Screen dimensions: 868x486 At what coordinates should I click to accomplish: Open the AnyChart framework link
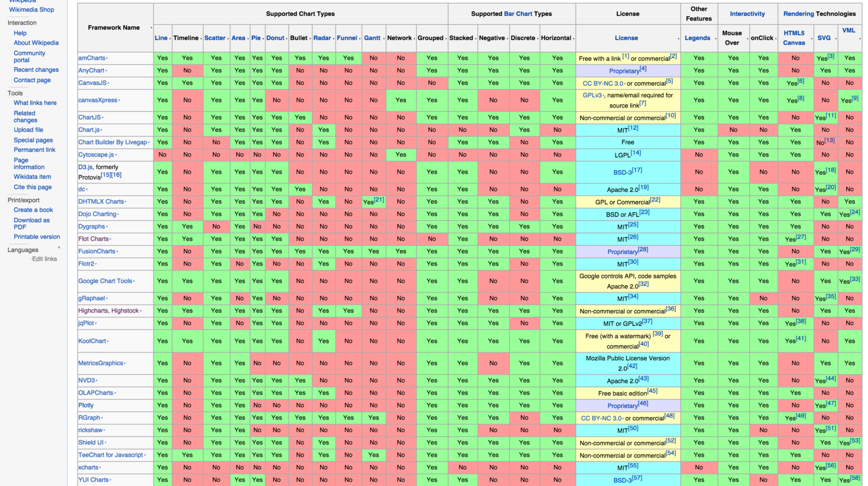pyautogui.click(x=91, y=71)
